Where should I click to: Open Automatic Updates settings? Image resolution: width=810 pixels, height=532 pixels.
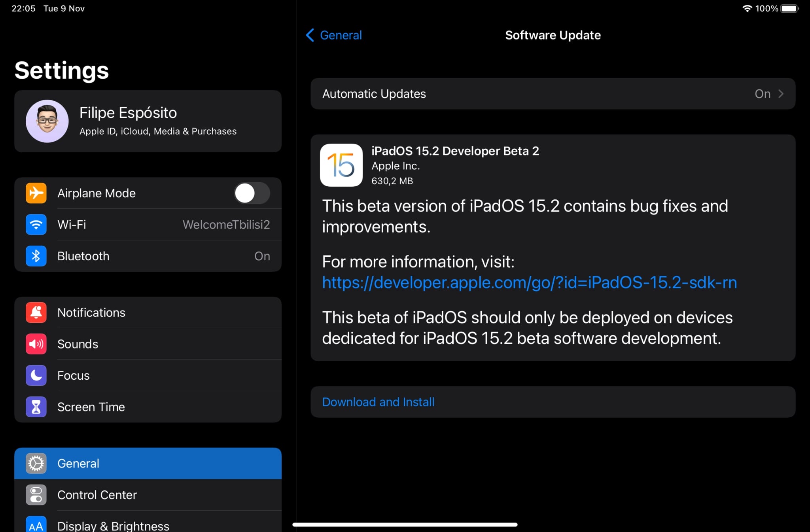pos(553,94)
